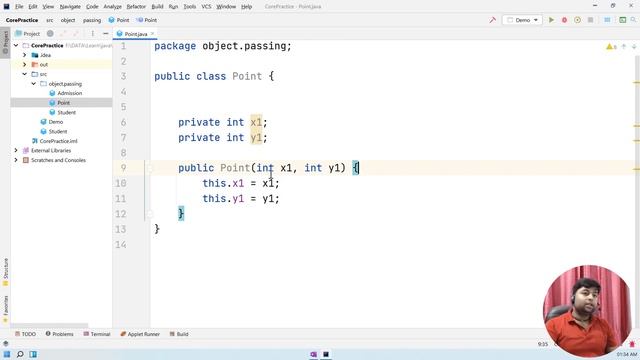Click the src breadcrumb
The width and height of the screenshot is (640, 360).
(x=49, y=20)
